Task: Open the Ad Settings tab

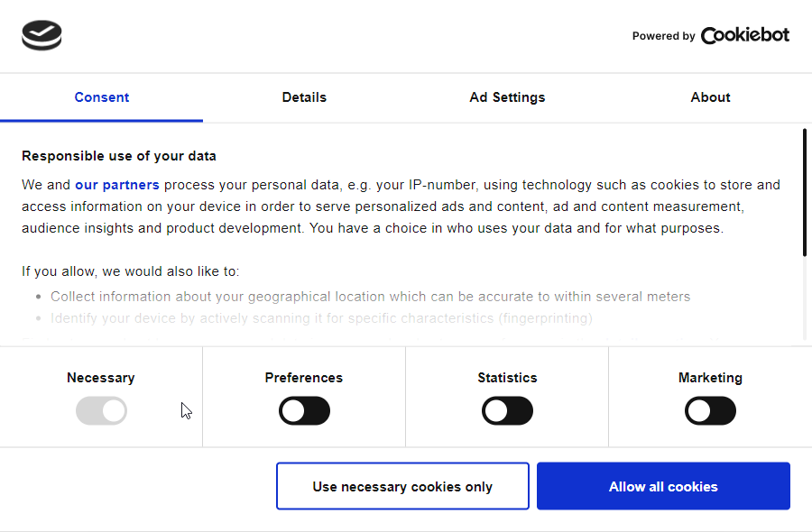Action: pyautogui.click(x=507, y=97)
